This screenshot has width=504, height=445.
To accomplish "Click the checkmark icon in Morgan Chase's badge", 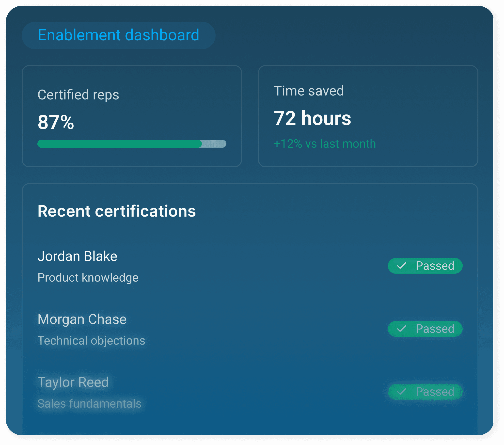I will click(x=401, y=329).
